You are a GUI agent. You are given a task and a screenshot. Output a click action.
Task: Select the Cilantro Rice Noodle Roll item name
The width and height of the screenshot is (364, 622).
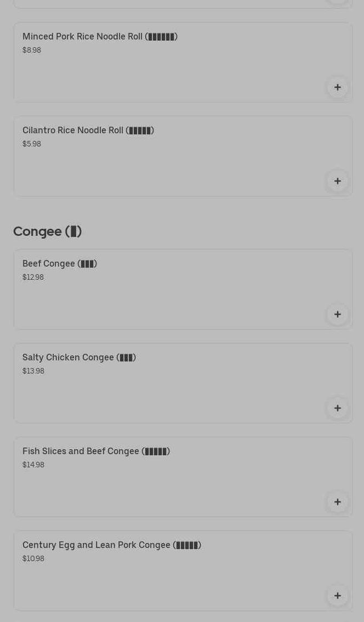88,131
